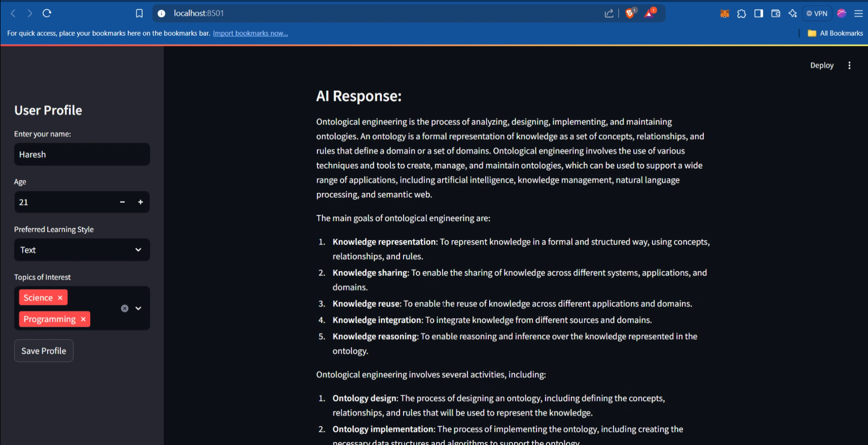Click Import bookmarks now link
Viewport: 868px width, 445px height.
[x=250, y=33]
